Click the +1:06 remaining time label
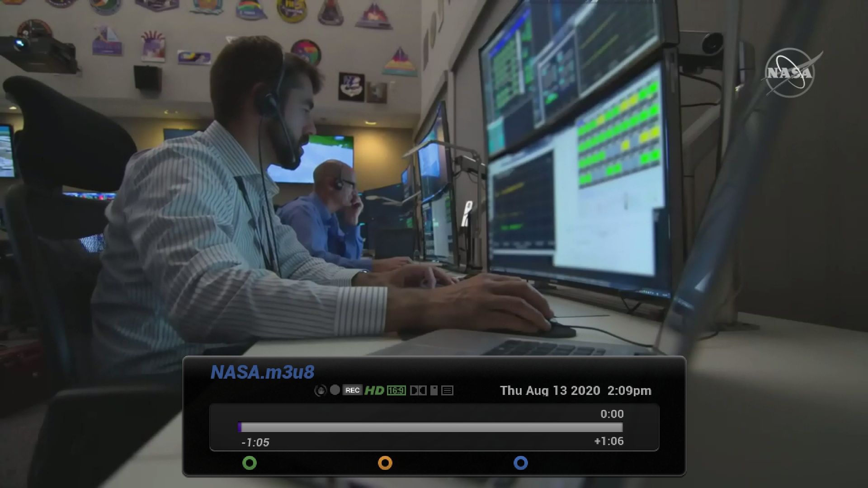 [x=609, y=441]
